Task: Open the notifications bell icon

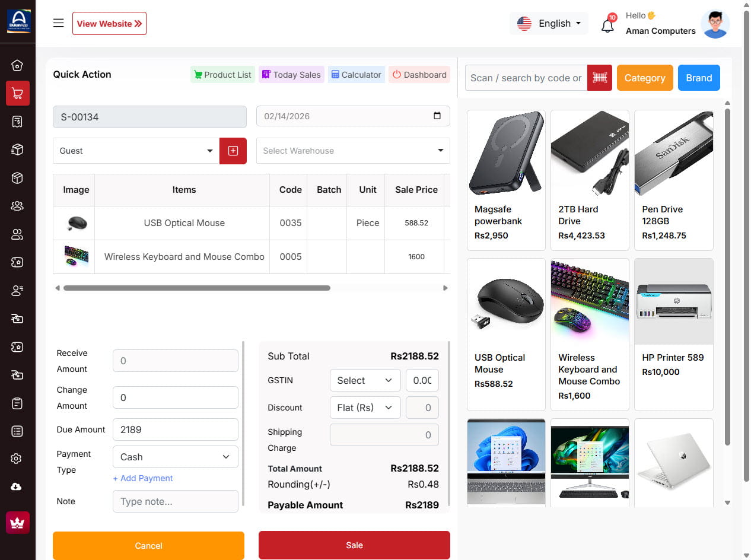Action: click(607, 26)
